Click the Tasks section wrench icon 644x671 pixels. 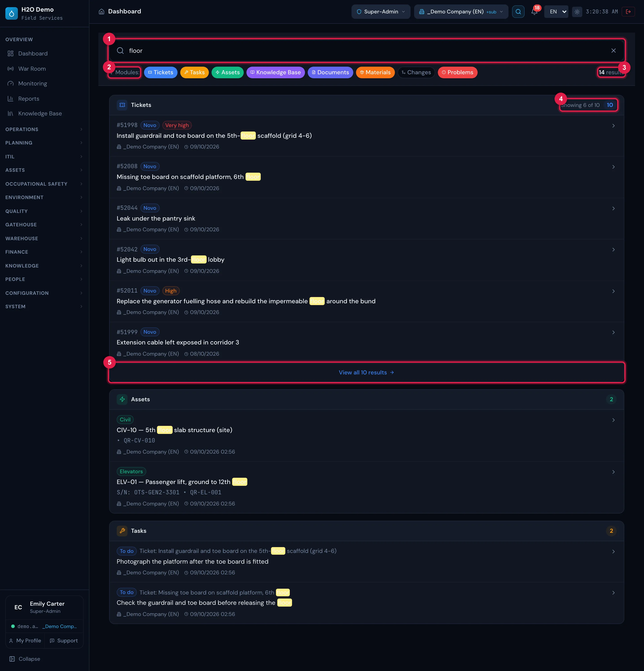click(122, 531)
